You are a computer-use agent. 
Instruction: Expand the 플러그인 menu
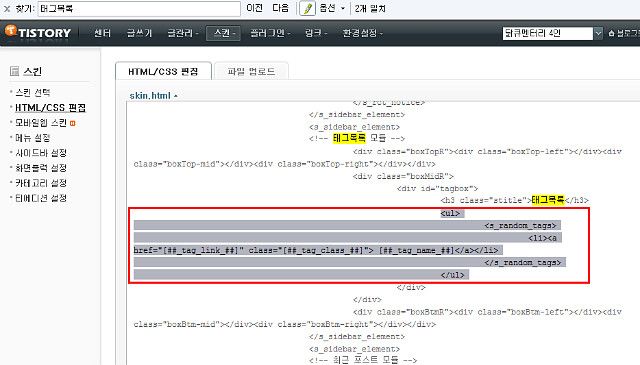270,33
